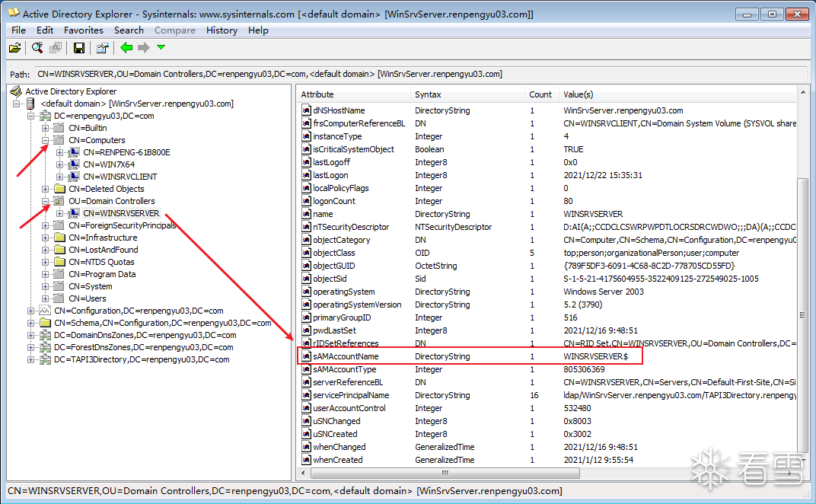Click the computer icon beside CN=WINSRVSERVER

pos(75,213)
